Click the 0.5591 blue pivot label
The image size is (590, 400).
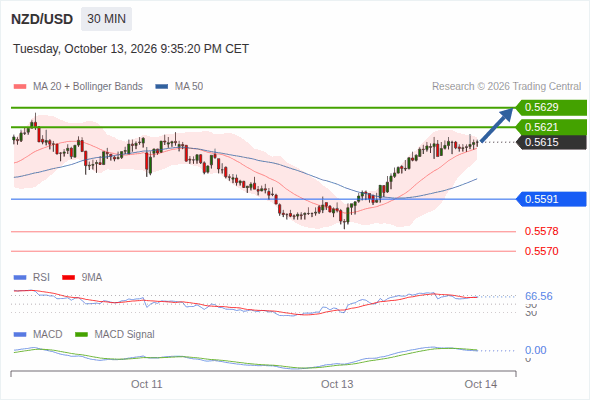click(x=551, y=199)
